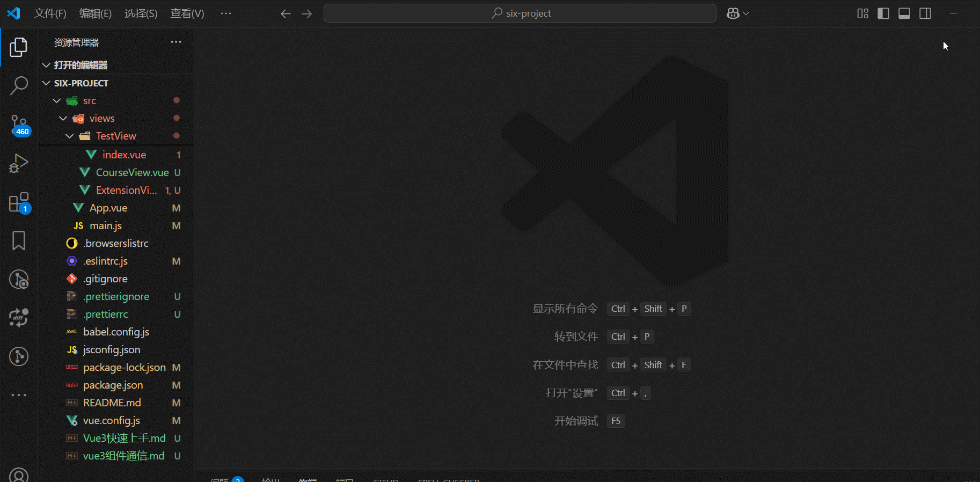Open the Run and Debug view

19,163
